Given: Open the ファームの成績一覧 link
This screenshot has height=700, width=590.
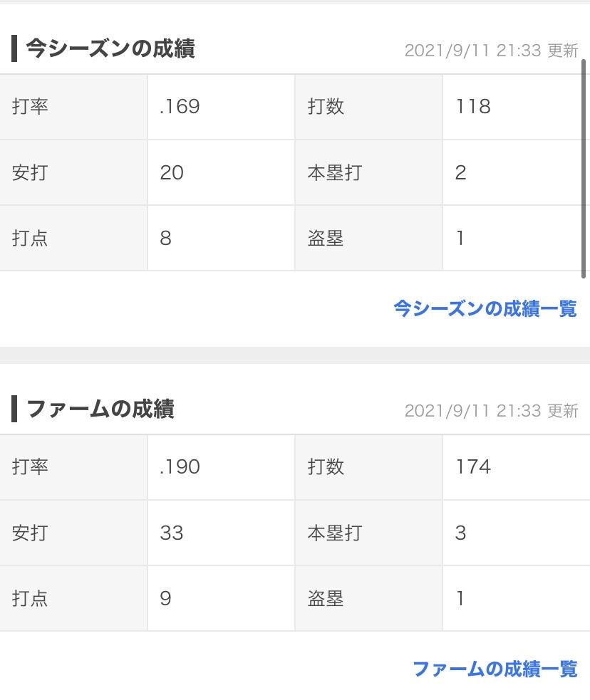Looking at the screenshot, I should (495, 669).
